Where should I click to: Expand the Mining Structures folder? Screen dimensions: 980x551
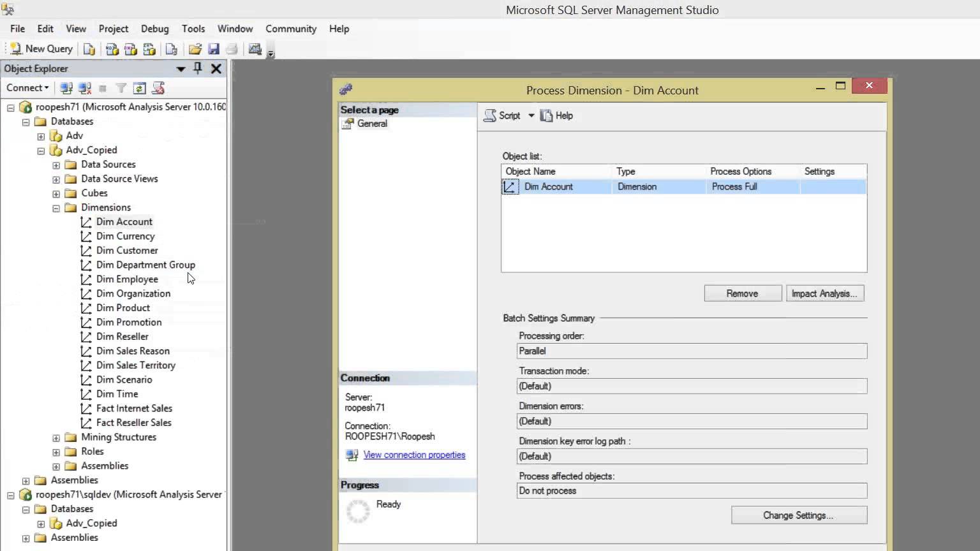[x=56, y=437]
